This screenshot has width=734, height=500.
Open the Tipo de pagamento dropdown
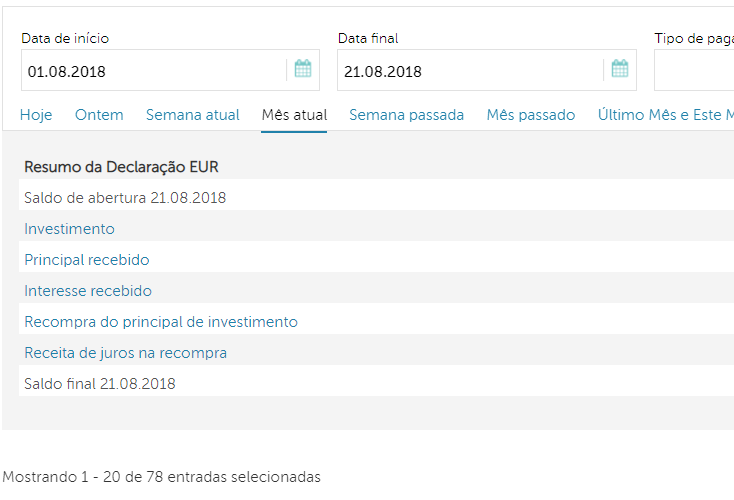694,71
